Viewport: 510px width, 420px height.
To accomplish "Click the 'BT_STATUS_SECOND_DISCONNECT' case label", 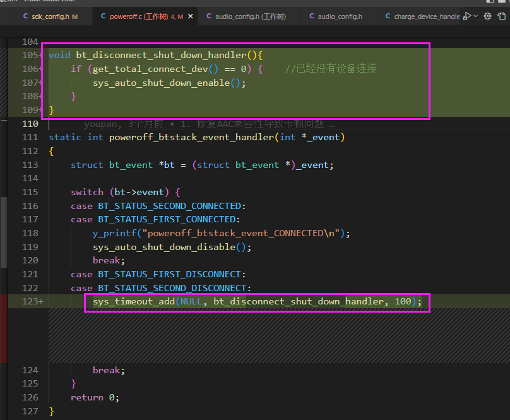I will (x=172, y=288).
